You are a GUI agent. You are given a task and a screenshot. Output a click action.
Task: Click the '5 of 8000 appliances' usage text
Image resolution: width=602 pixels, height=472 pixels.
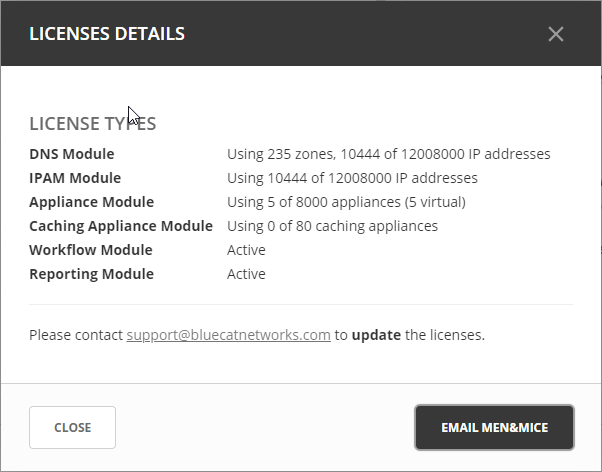[346, 202]
